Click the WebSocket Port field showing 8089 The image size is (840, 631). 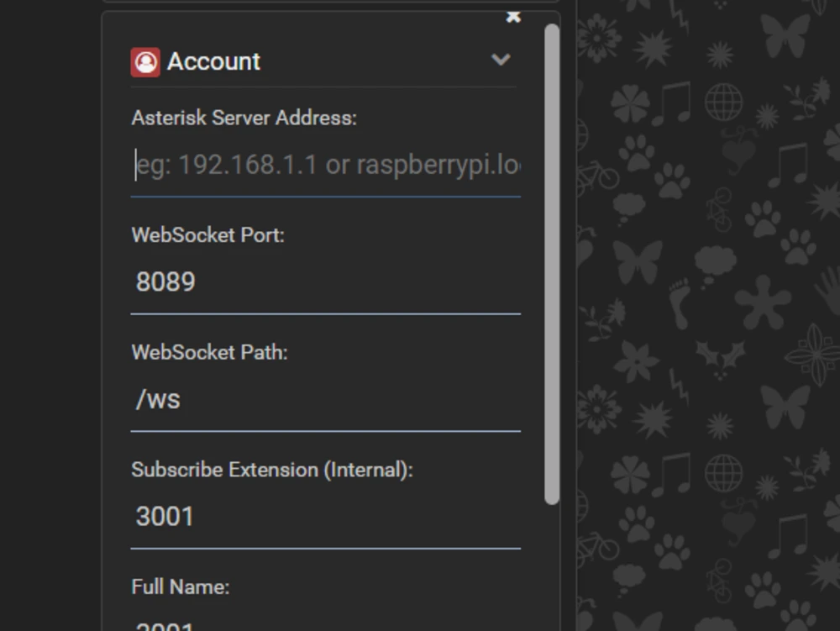[x=326, y=282]
